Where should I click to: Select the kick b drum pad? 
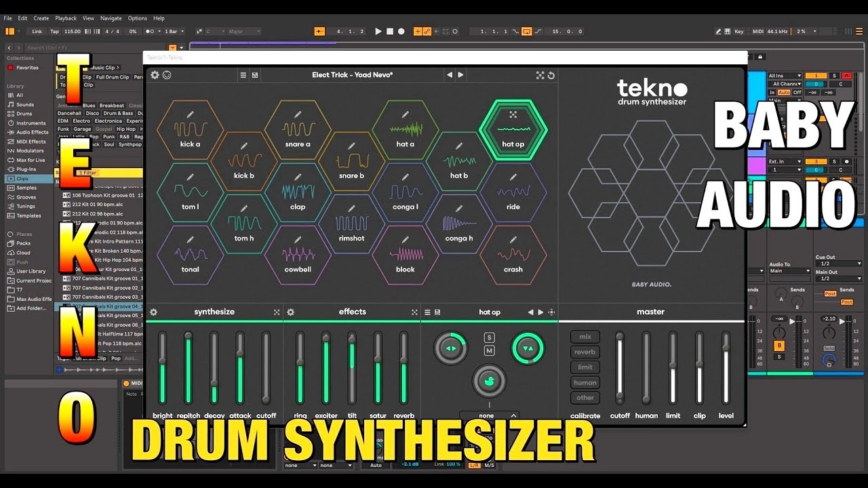(x=244, y=161)
